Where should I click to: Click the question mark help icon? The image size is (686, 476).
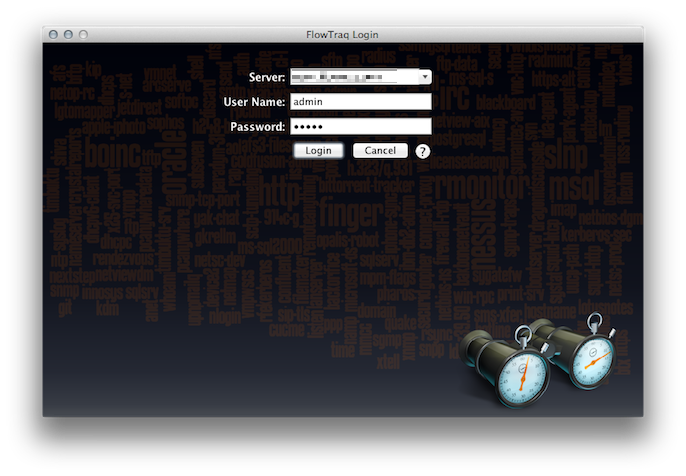[423, 152]
